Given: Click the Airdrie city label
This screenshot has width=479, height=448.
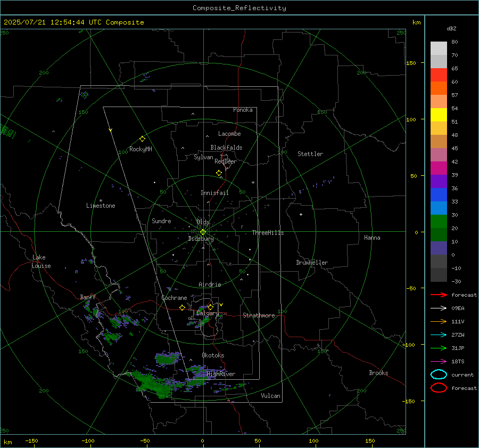Looking at the screenshot, I should click(x=210, y=284).
